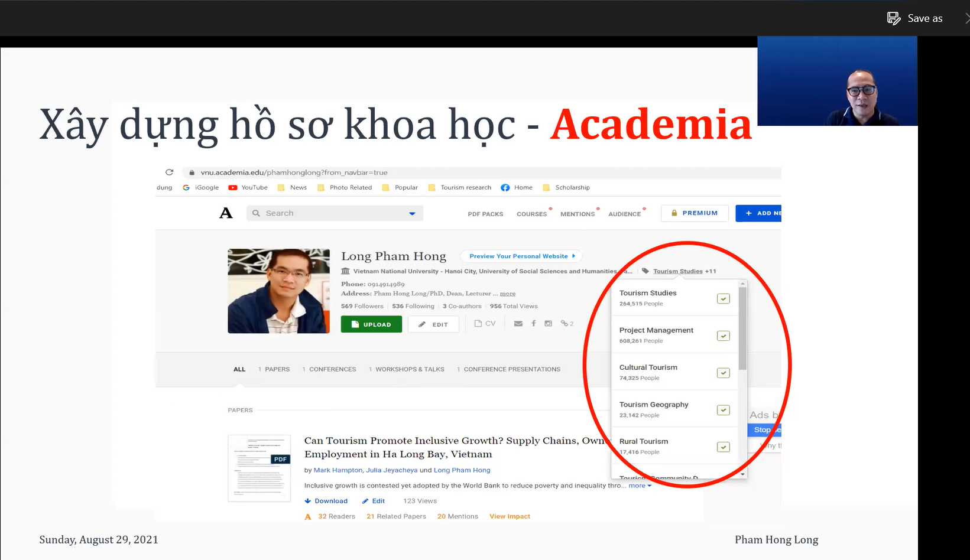
Task: Uncheck the Tourism Geography interest checkbox
Action: (x=724, y=411)
